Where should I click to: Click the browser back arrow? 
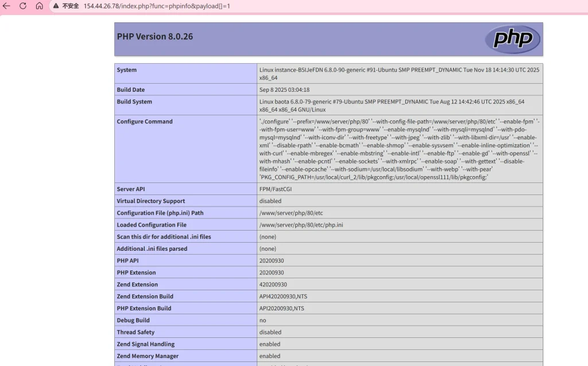coord(7,6)
